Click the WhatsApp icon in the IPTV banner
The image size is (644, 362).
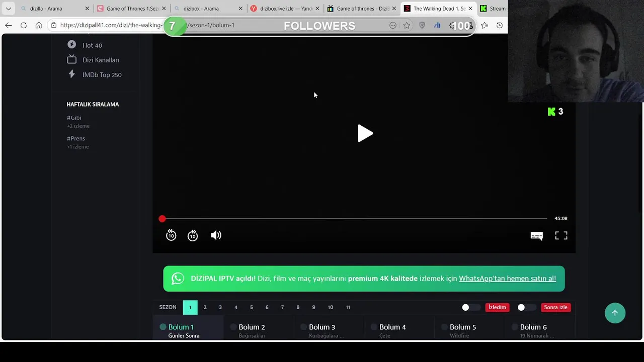(x=178, y=279)
